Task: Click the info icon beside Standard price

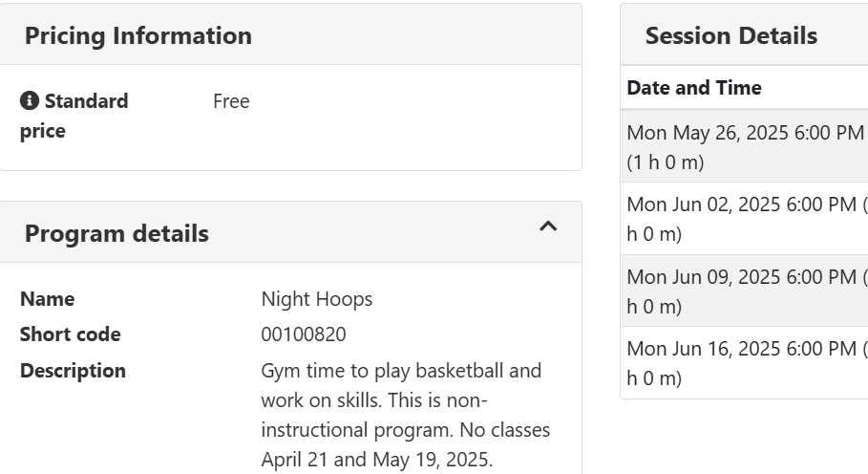Action: [30, 101]
